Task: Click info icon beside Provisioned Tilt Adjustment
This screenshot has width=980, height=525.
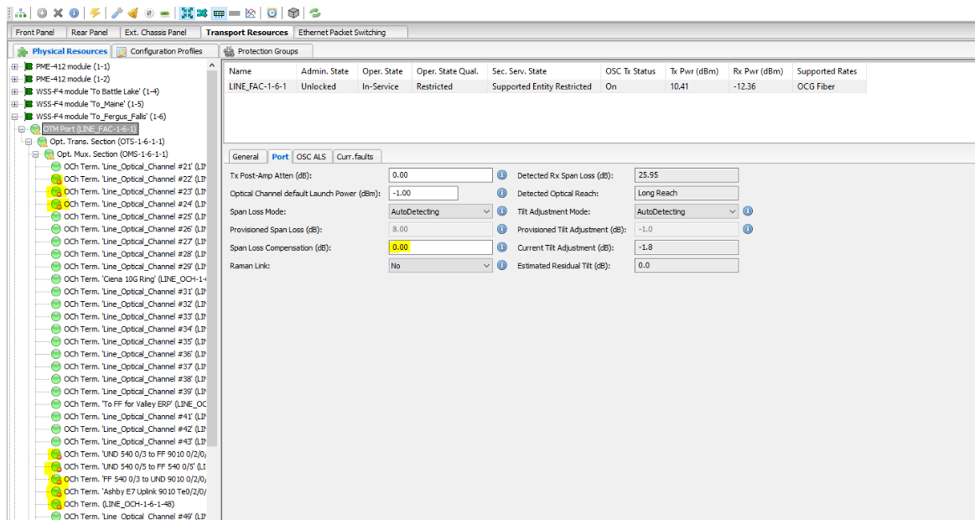Action: (x=748, y=230)
